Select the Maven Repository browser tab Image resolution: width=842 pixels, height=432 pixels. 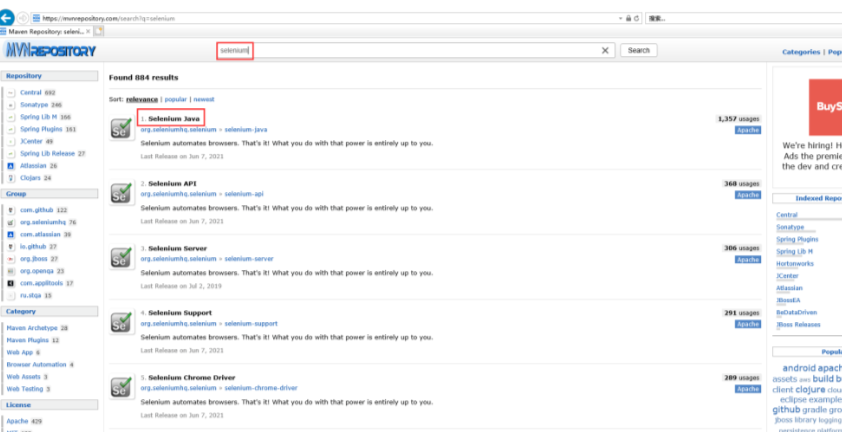pos(45,32)
